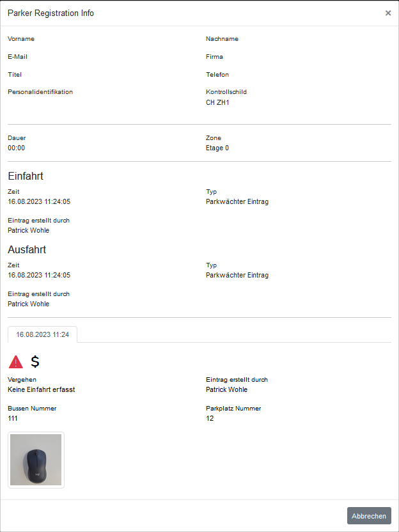The width and height of the screenshot is (399, 532).
Task: Open the computer mouse photo thumbnail
Action: click(x=36, y=460)
